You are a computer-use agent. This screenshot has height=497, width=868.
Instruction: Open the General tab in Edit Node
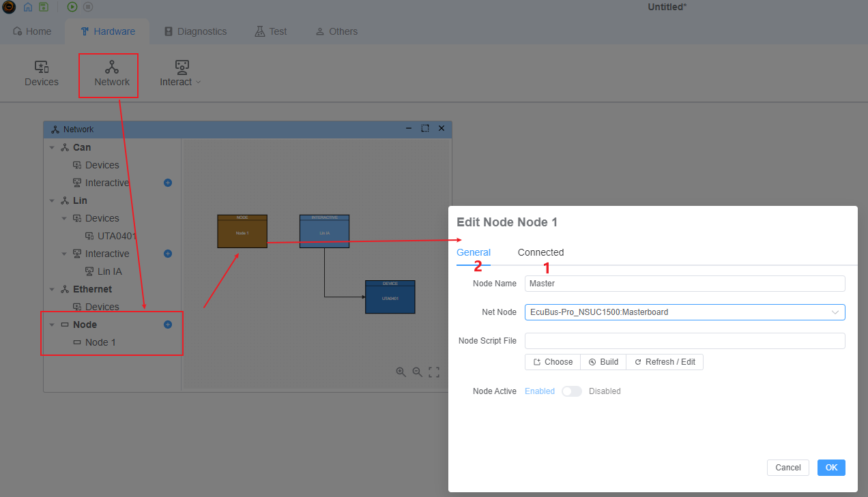point(474,252)
